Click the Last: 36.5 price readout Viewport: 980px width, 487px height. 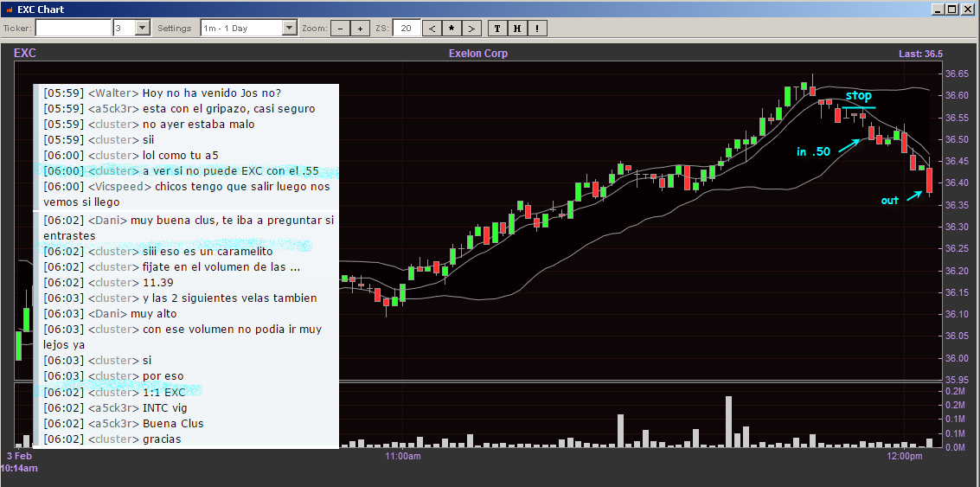pos(920,54)
